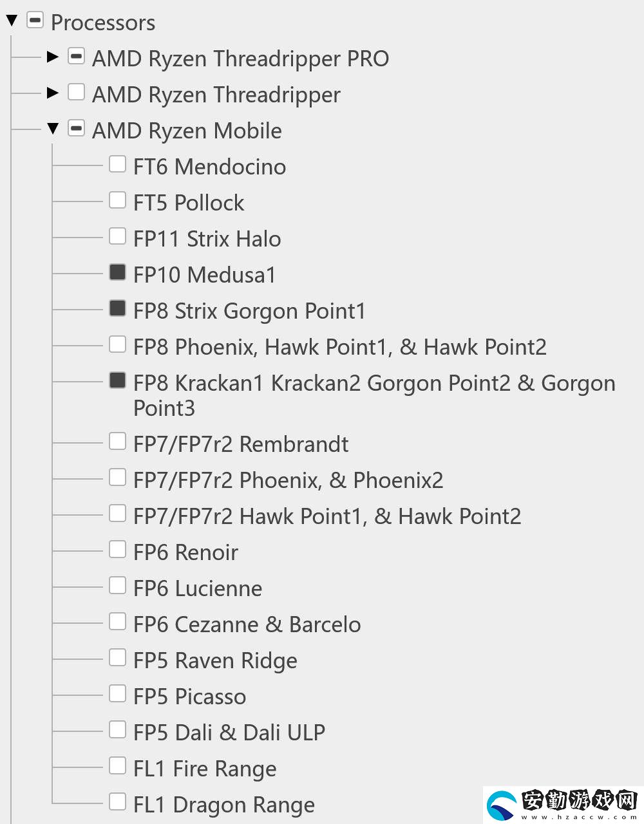Image resolution: width=644 pixels, height=824 pixels.
Task: Expand AMD Ryzen Threadripper PRO node
Action: pyautogui.click(x=53, y=57)
